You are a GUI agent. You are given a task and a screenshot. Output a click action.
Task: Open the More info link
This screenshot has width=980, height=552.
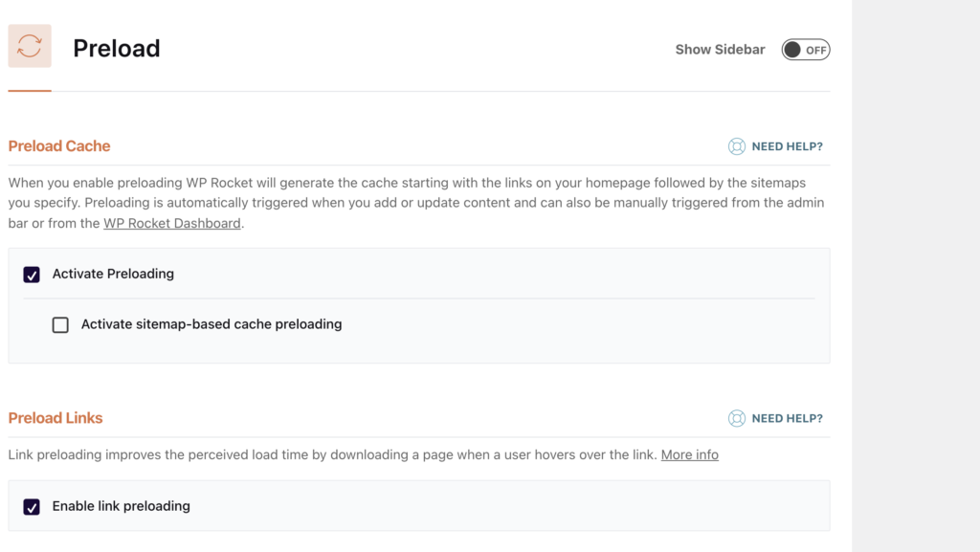pyautogui.click(x=689, y=454)
